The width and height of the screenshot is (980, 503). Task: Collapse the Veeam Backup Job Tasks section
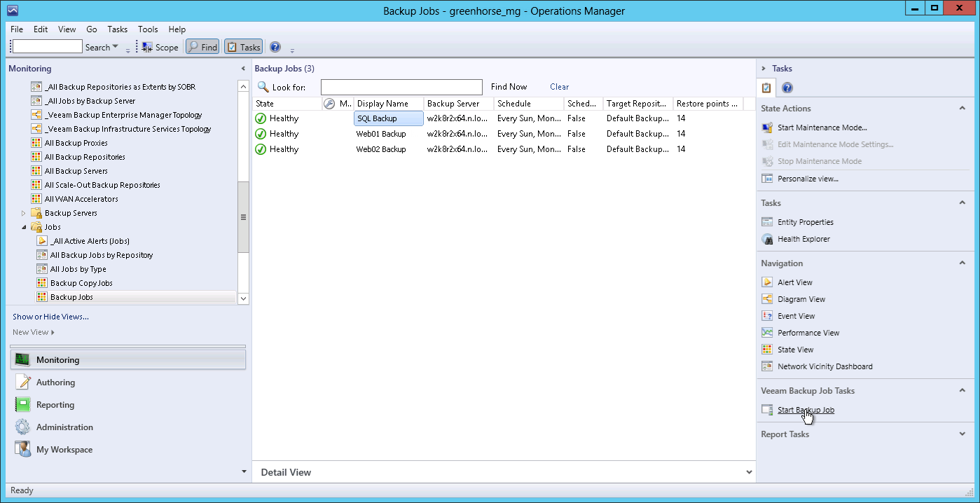click(962, 391)
